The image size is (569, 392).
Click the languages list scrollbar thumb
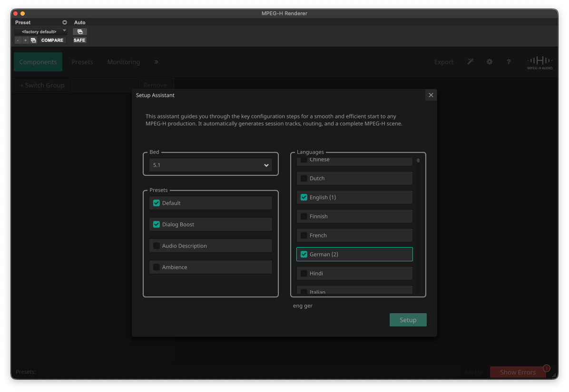click(x=418, y=161)
